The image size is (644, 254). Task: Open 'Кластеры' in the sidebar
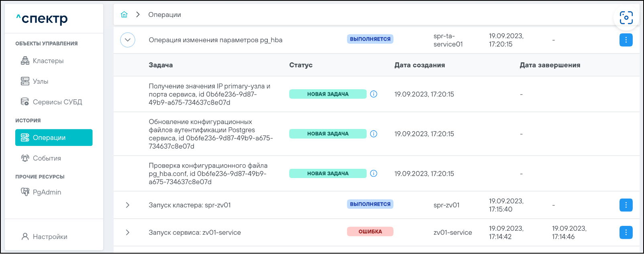click(48, 61)
